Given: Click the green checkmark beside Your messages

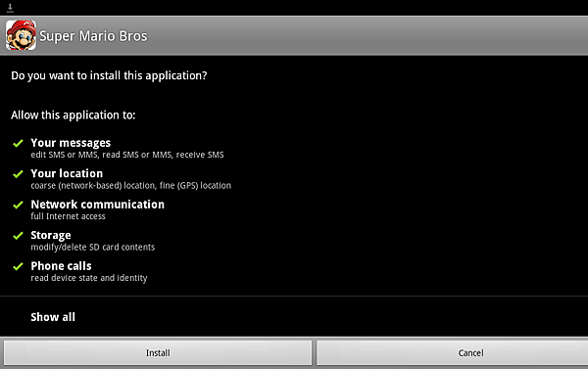Looking at the screenshot, I should tap(18, 143).
